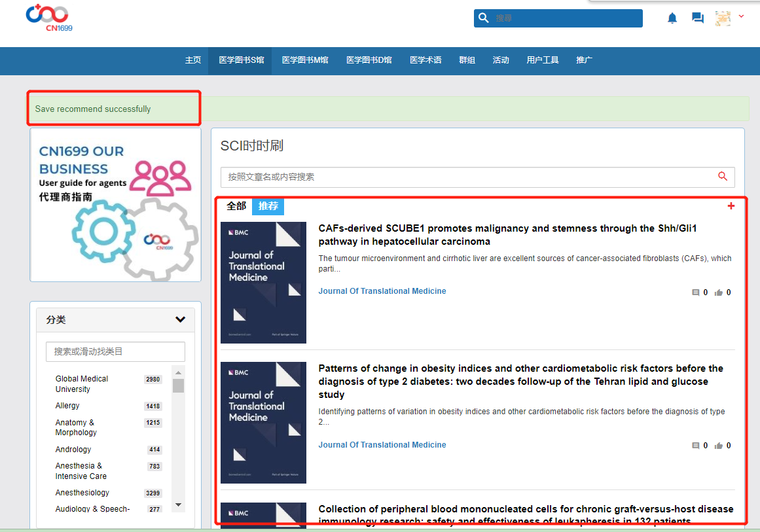Select the Global Medical University category

pyautogui.click(x=81, y=383)
